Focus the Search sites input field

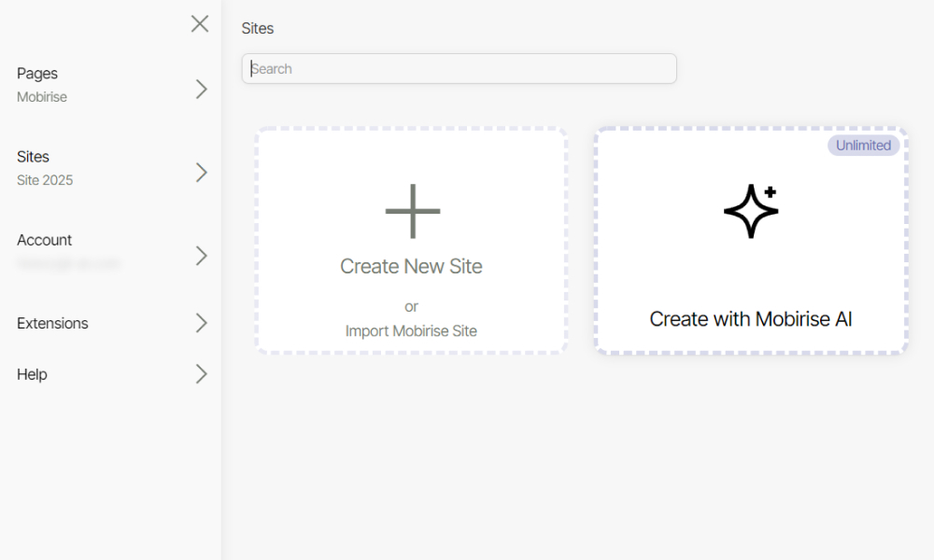pos(459,69)
